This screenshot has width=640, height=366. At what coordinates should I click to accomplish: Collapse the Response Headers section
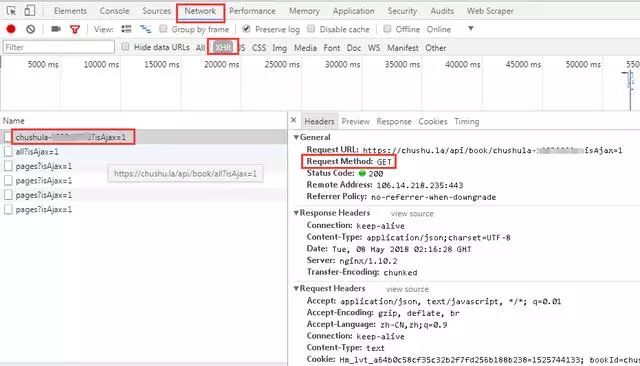tap(296, 213)
